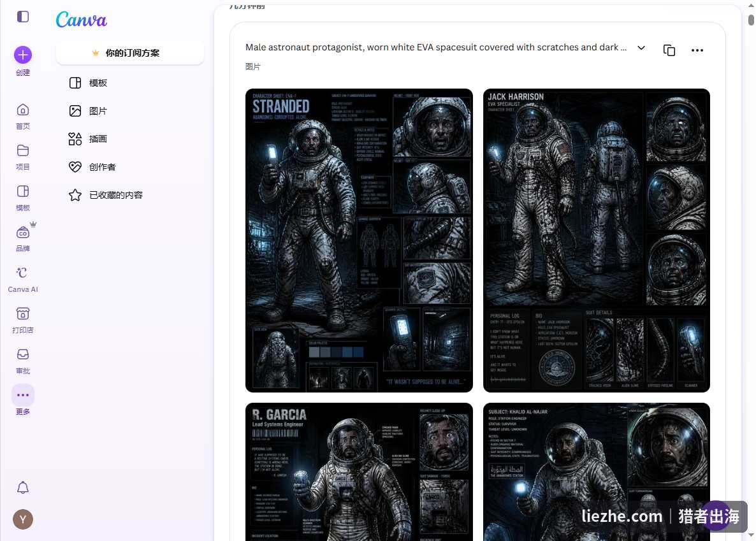The image size is (756, 541).
Task: Open 审批 approvals inbox icon
Action: pos(23,361)
